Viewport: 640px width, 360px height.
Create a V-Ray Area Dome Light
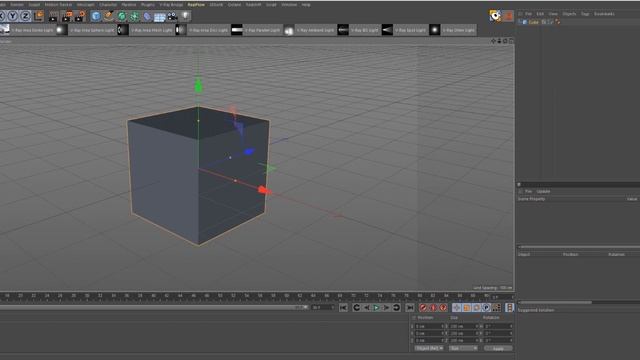click(x=27, y=30)
